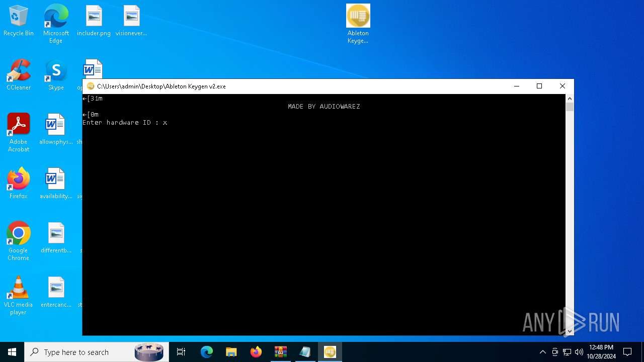Select the includer.png desktop file

point(94,21)
